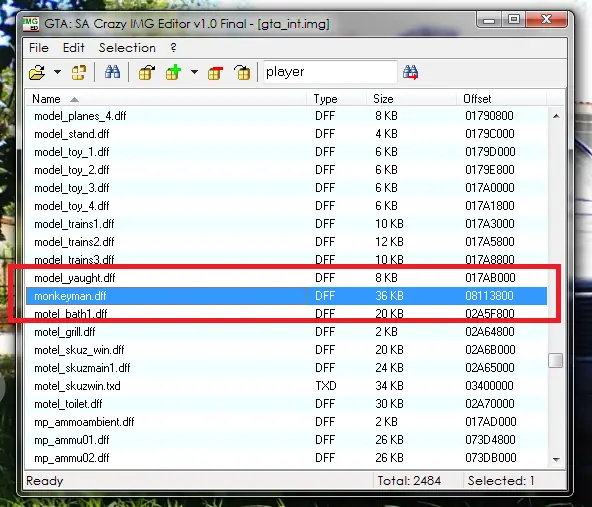Sort list by Type column header
This screenshot has height=507, width=592.
tap(336, 99)
